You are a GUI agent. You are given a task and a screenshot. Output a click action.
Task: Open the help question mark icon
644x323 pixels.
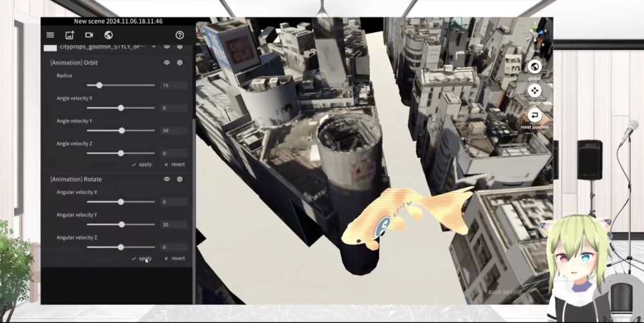180,35
